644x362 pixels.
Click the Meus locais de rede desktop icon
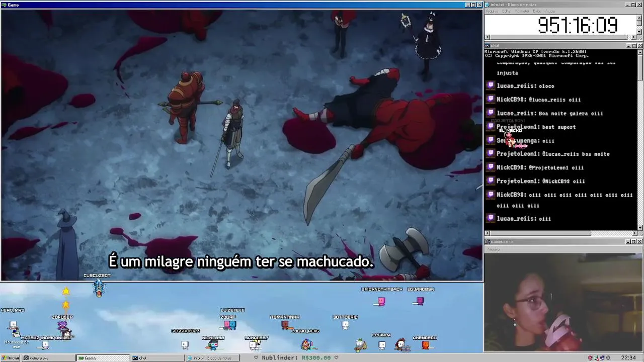click(16, 338)
